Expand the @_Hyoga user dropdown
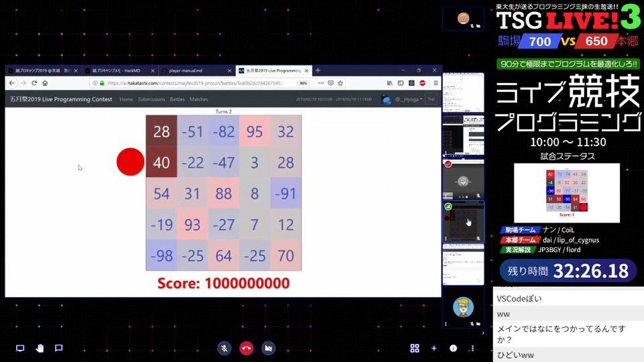Image resolution: width=644 pixels, height=362 pixels. coord(409,99)
